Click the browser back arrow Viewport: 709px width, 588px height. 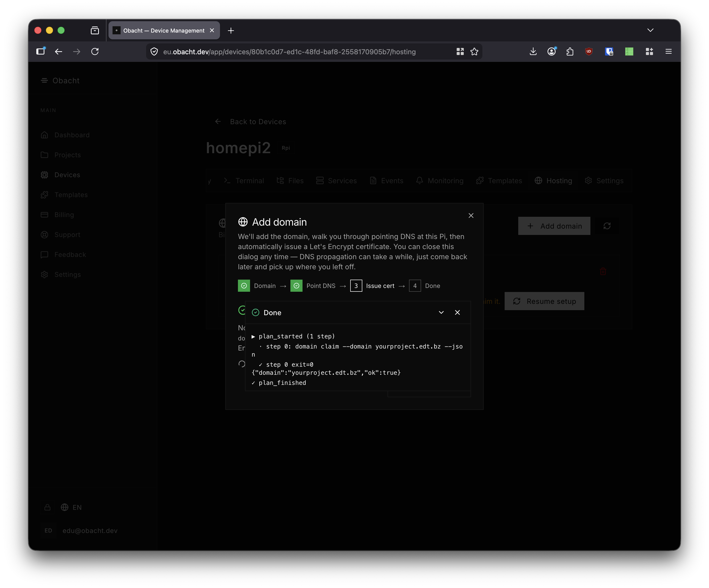pyautogui.click(x=58, y=51)
